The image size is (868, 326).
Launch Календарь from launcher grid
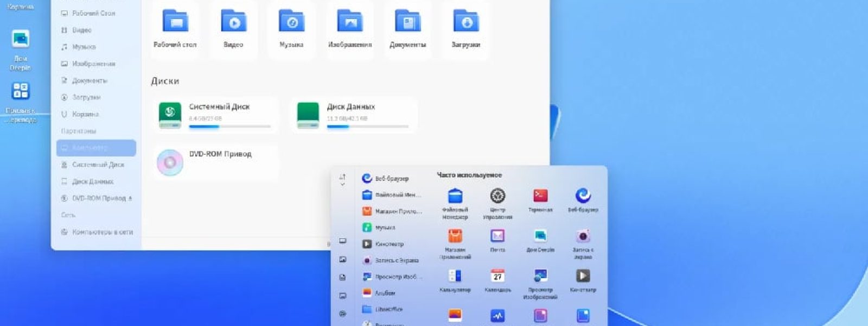coord(497,280)
